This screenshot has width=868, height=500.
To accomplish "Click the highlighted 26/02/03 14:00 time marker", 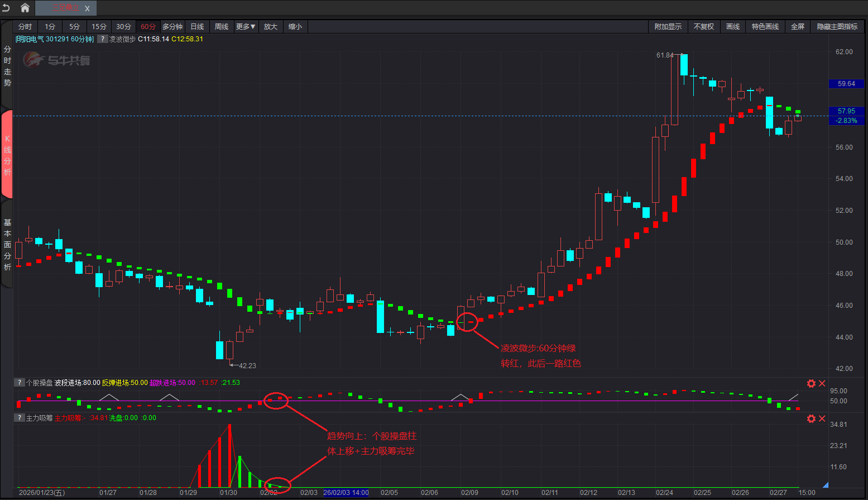I will point(346,493).
